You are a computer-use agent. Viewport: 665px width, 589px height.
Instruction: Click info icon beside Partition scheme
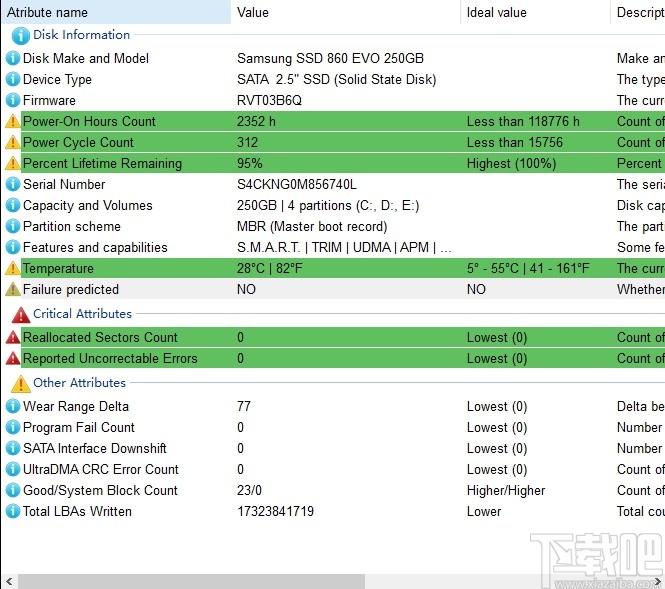point(13,226)
